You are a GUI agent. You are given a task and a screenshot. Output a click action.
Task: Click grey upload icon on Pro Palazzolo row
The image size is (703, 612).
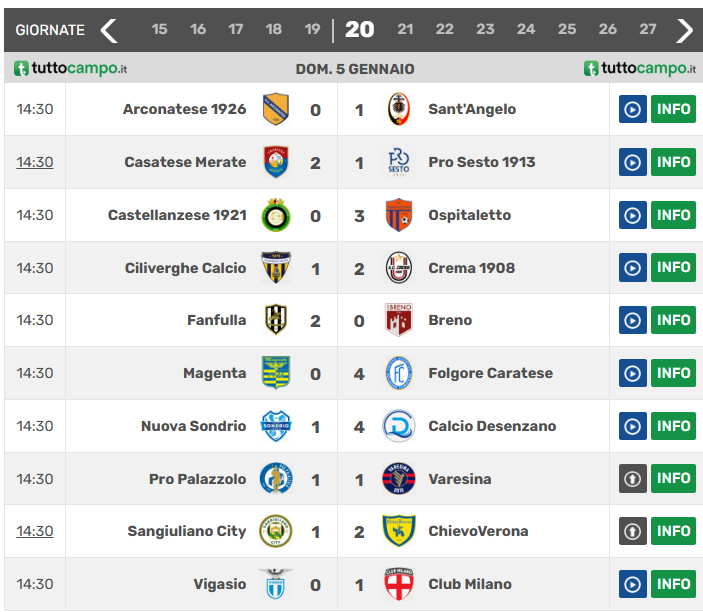[632, 479]
